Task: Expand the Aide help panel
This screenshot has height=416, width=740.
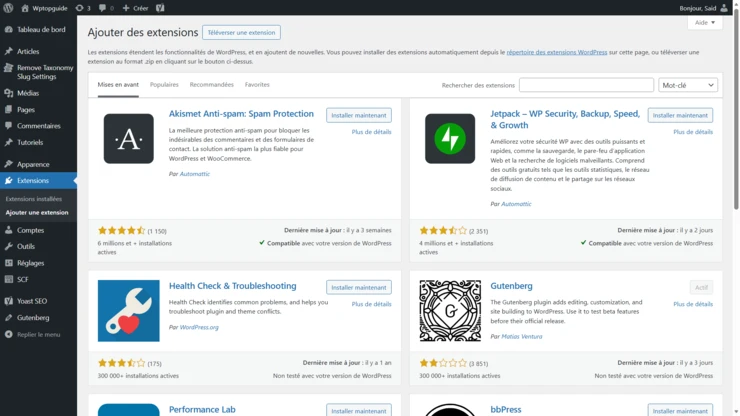Action: click(x=705, y=23)
